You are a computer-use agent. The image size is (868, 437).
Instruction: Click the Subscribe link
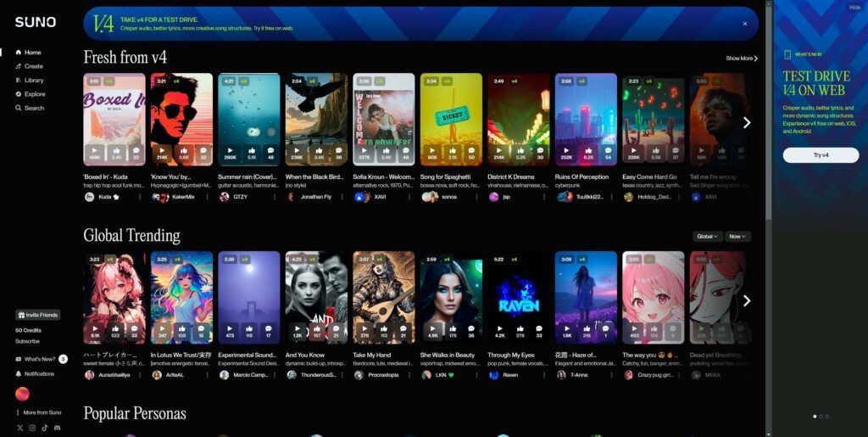[27, 341]
